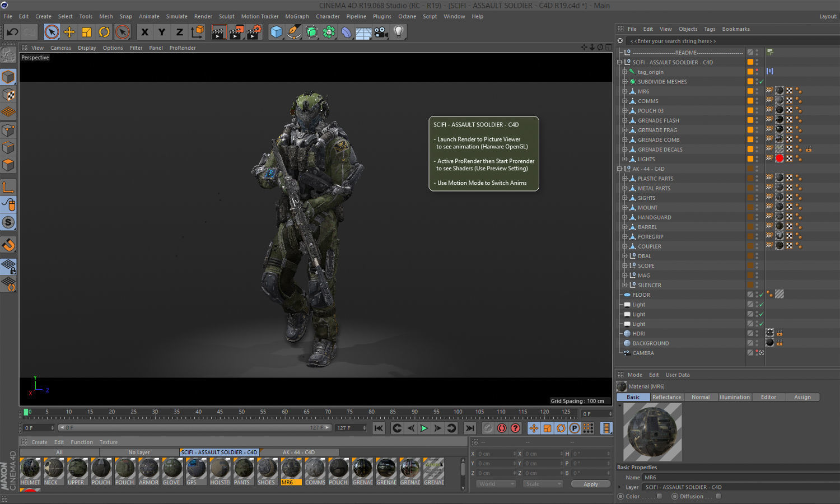The image size is (840, 504).
Task: Open material manager Texture menu
Action: [109, 442]
